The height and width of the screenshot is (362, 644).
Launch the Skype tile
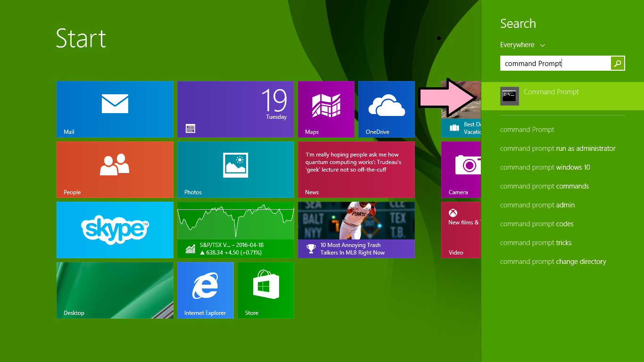click(115, 230)
